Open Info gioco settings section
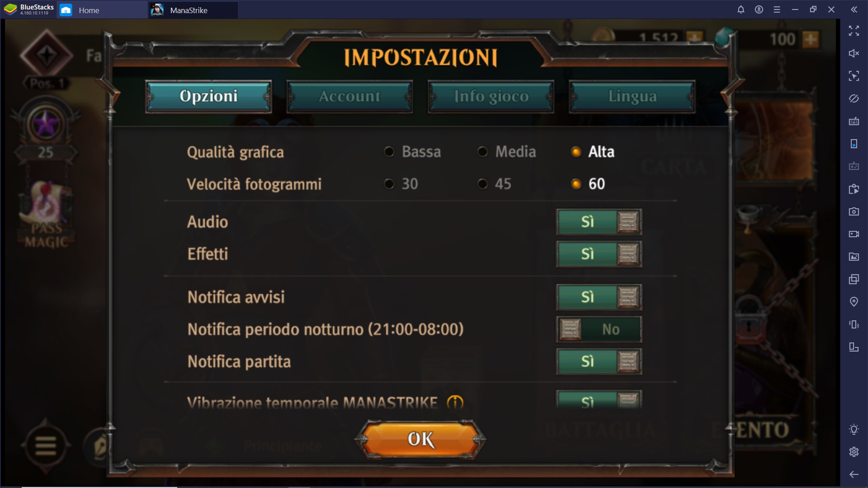Screen dimensions: 868x488 pyautogui.click(x=491, y=96)
